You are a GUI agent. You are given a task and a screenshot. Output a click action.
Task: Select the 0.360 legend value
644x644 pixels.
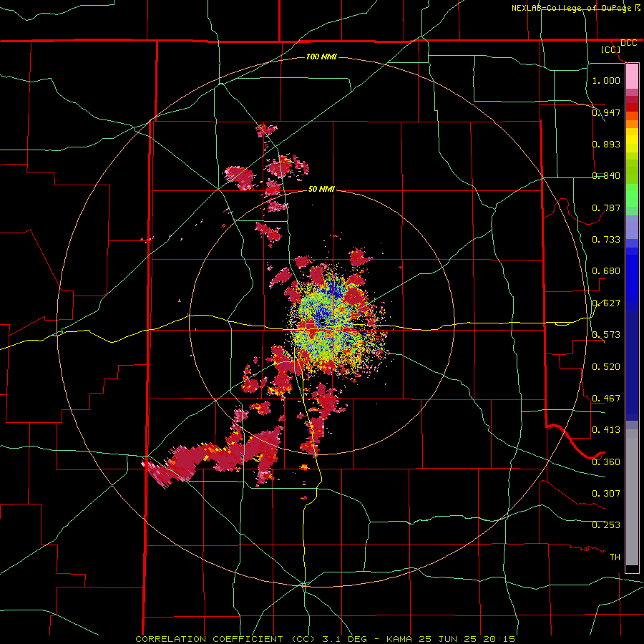606,462
